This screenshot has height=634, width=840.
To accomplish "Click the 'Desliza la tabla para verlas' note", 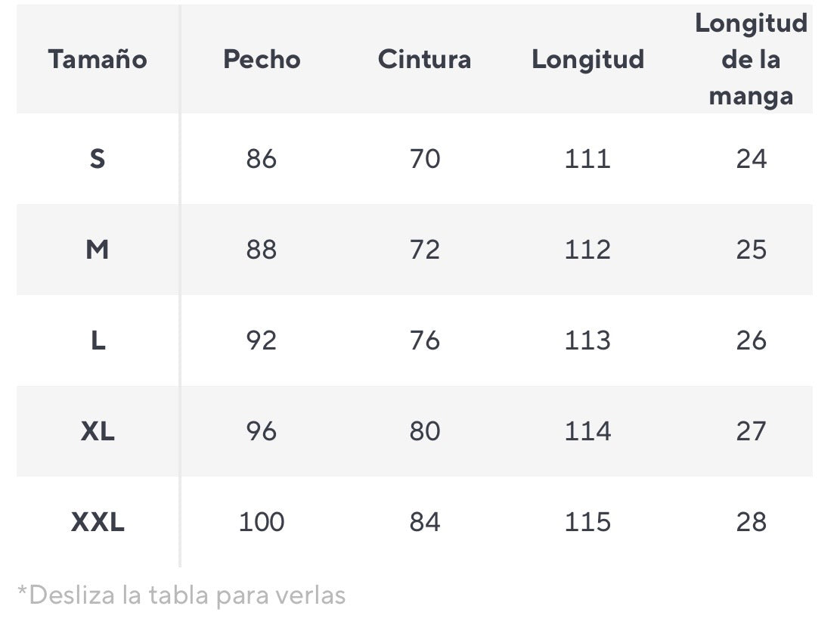I will click(181, 595).
